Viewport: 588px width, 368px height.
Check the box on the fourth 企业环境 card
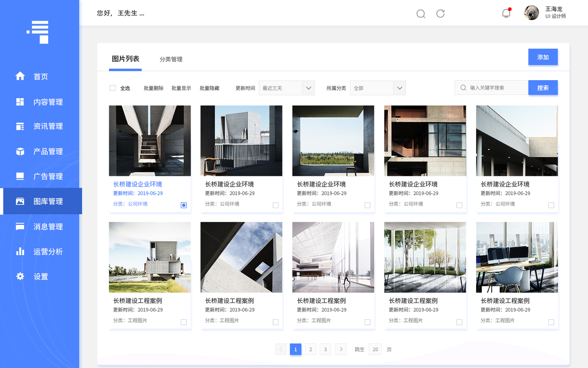click(459, 205)
